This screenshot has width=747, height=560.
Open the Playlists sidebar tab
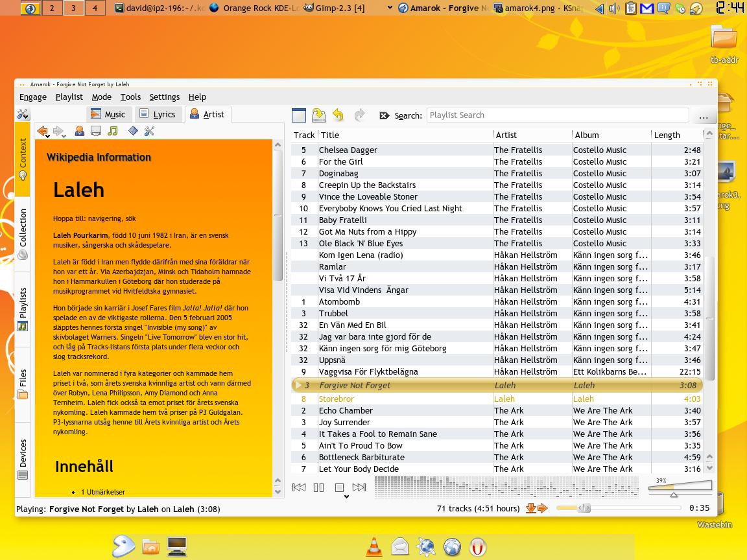[x=23, y=309]
